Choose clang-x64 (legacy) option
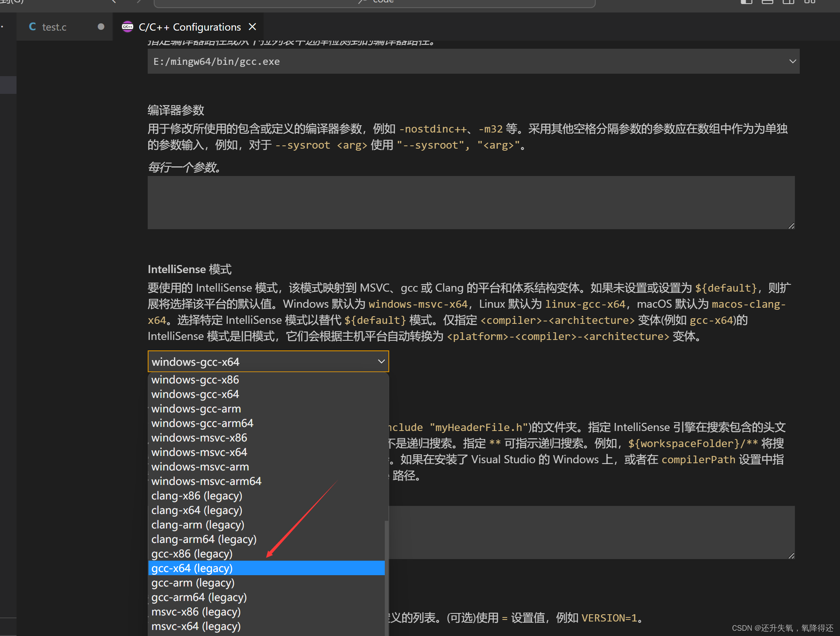 coord(266,510)
